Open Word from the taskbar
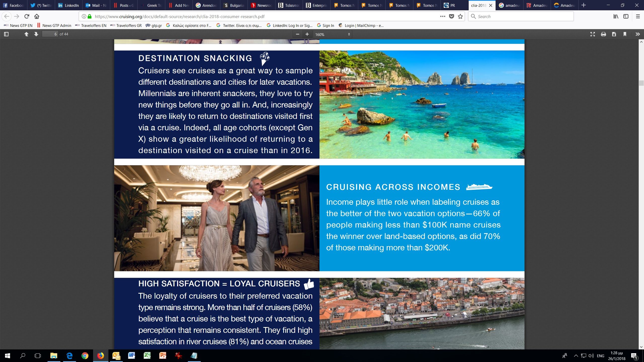Image resolution: width=644 pixels, height=362 pixels. [x=132, y=356]
